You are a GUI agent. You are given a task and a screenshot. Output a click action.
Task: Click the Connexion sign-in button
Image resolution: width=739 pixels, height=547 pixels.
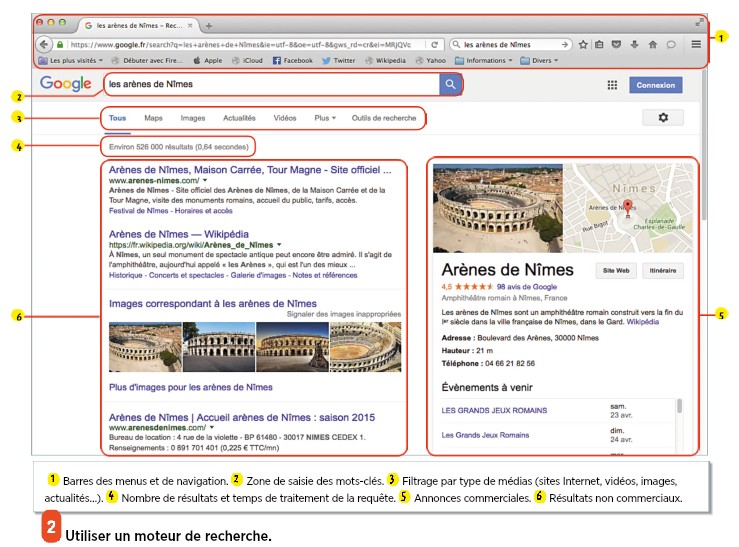pyautogui.click(x=656, y=86)
